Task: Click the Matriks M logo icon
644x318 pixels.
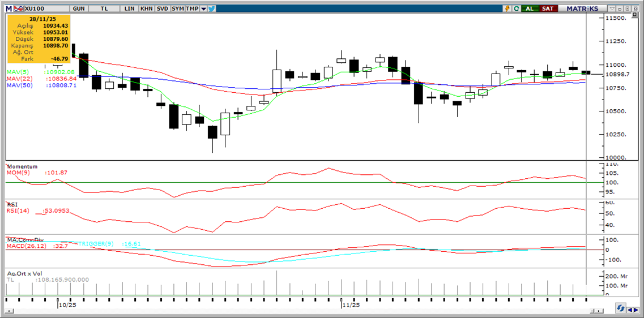Action: [8, 8]
